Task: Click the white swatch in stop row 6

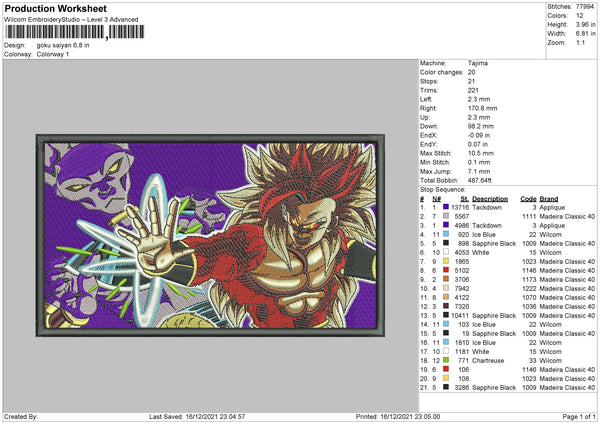Action: pos(446,252)
